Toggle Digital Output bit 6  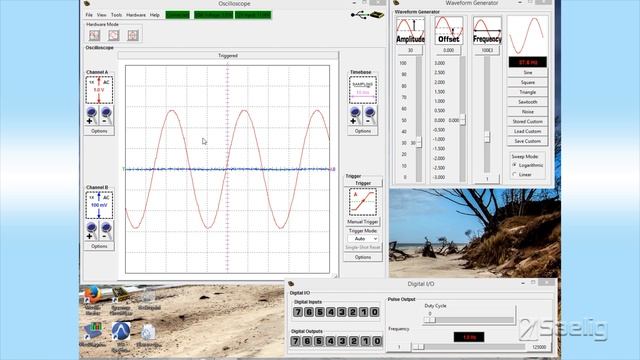click(307, 341)
